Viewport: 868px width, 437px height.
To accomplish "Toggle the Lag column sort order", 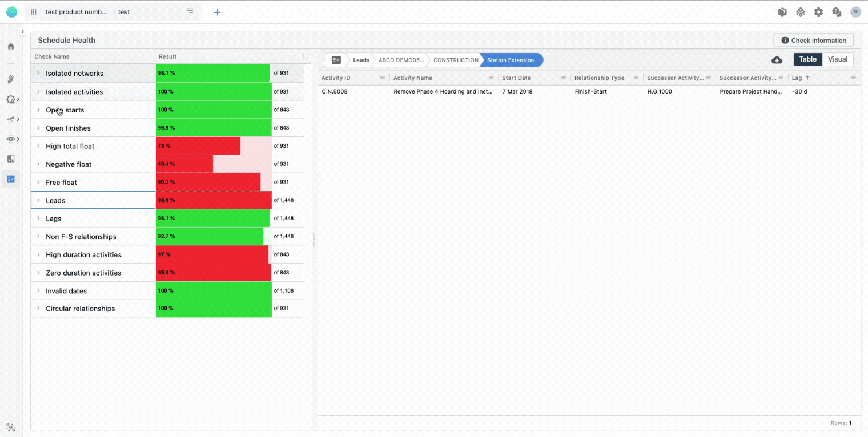I will point(800,78).
